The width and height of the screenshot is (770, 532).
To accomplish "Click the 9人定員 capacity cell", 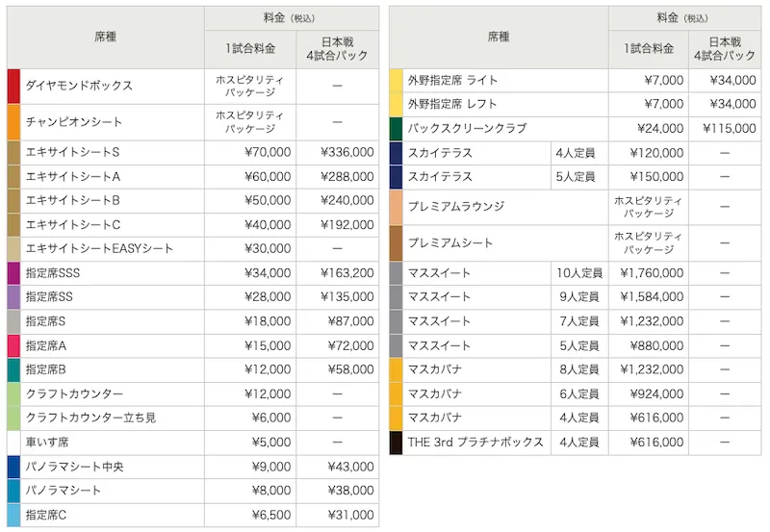I will pyautogui.click(x=579, y=297).
